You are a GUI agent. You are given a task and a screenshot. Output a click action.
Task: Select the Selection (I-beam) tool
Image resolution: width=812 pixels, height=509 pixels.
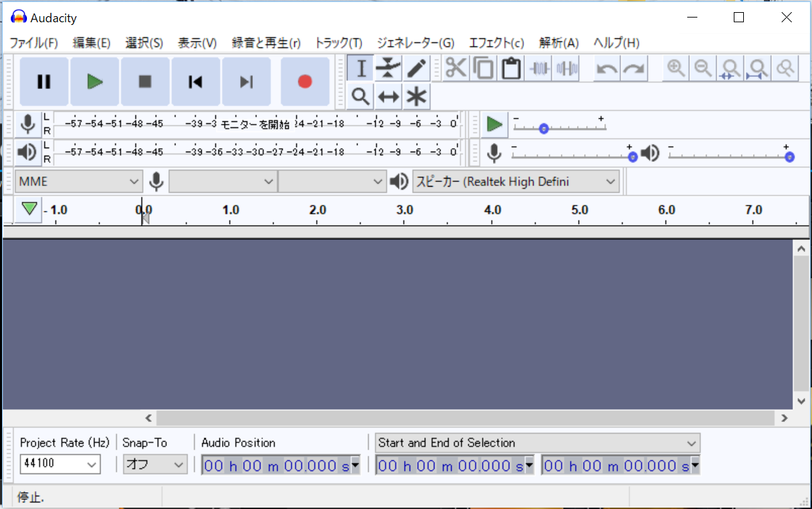361,68
